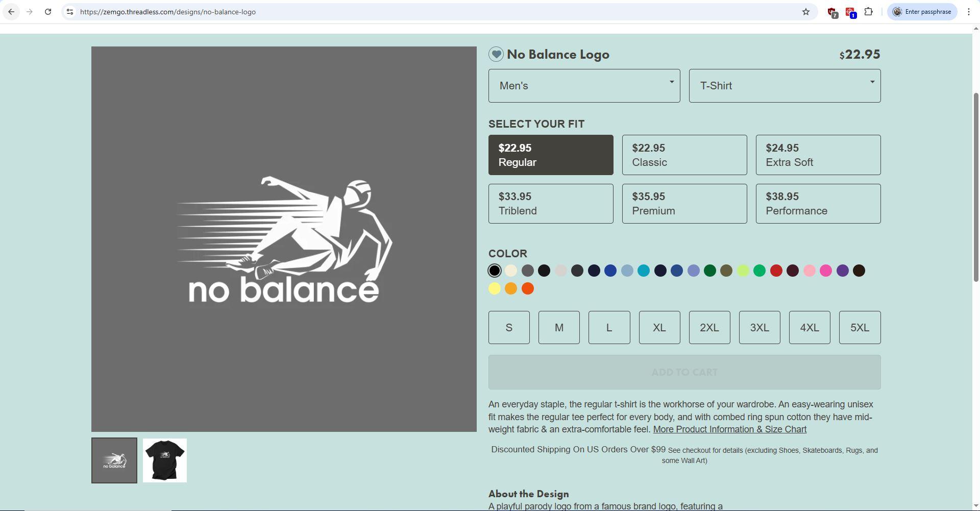Viewport: 980px width, 511px height.
Task: Choose size XL
Action: 659,328
